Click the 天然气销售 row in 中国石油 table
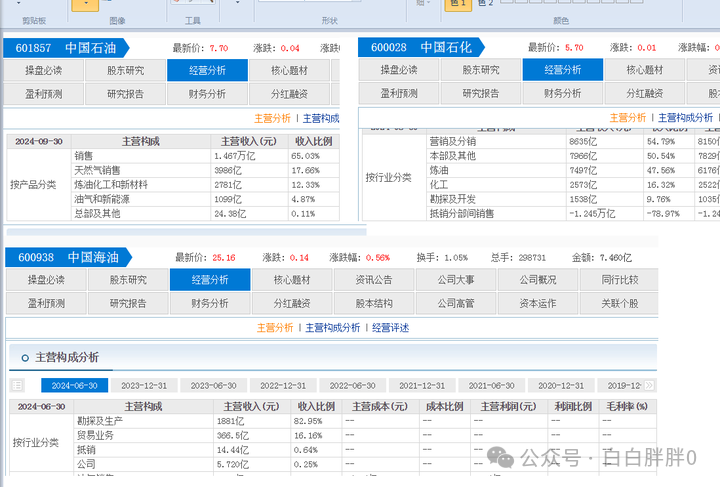 tap(205, 170)
